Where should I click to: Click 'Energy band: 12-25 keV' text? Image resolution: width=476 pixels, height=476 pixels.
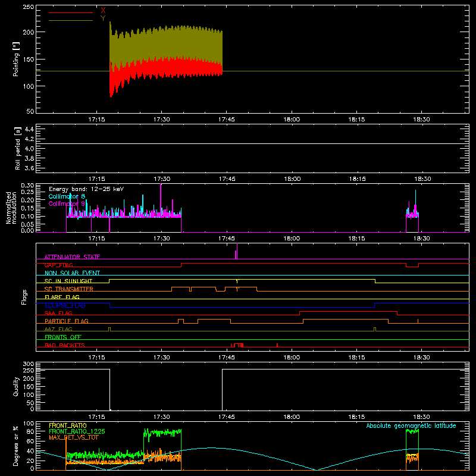click(x=86, y=189)
